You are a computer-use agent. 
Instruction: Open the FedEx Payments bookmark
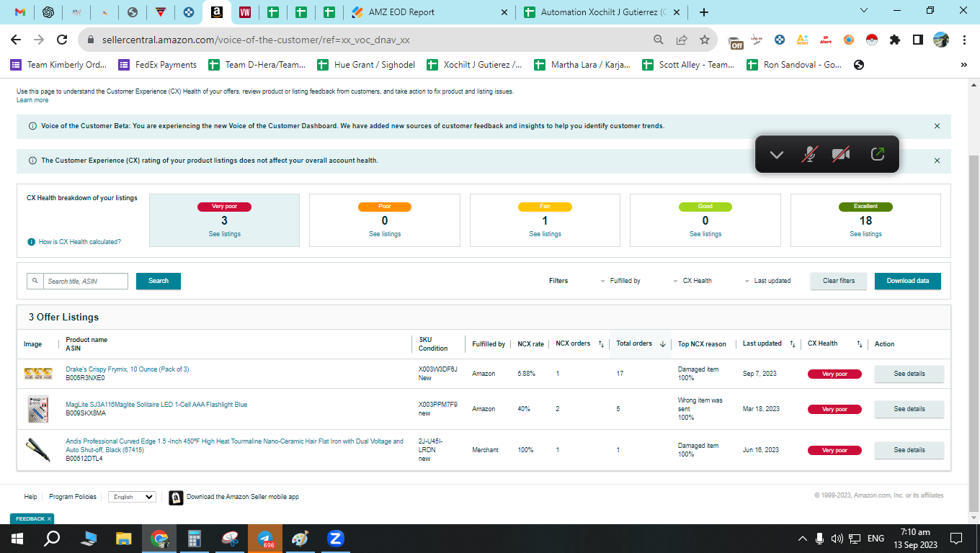[158, 65]
